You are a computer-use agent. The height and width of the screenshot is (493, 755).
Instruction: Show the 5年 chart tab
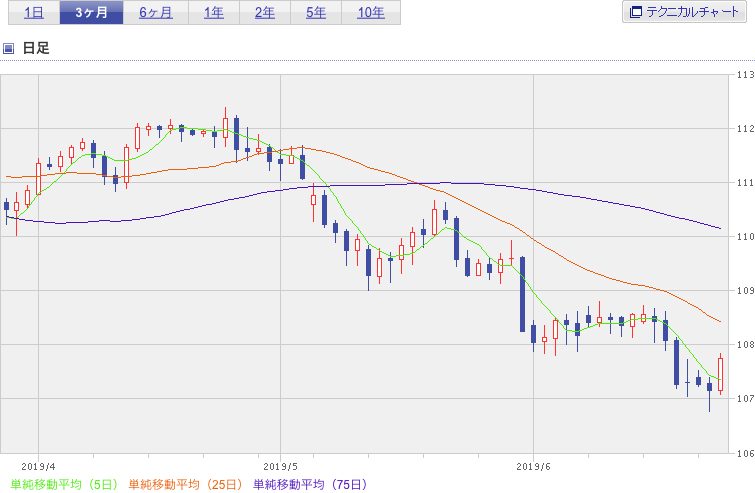pos(316,13)
